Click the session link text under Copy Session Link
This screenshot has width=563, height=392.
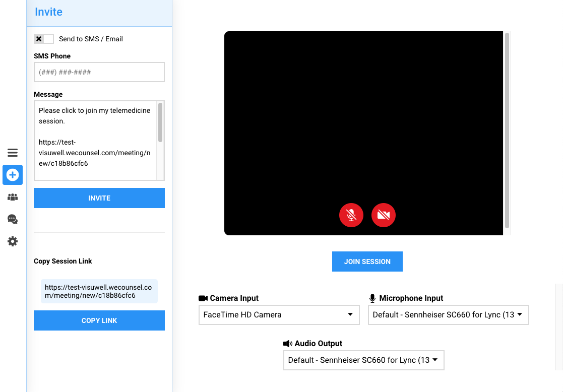click(x=98, y=292)
